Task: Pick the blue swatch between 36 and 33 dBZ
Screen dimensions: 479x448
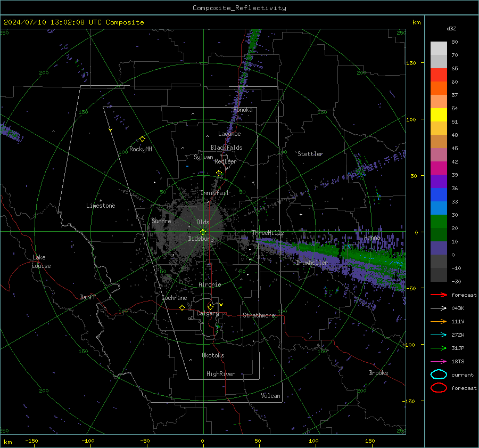Action: pyautogui.click(x=439, y=195)
